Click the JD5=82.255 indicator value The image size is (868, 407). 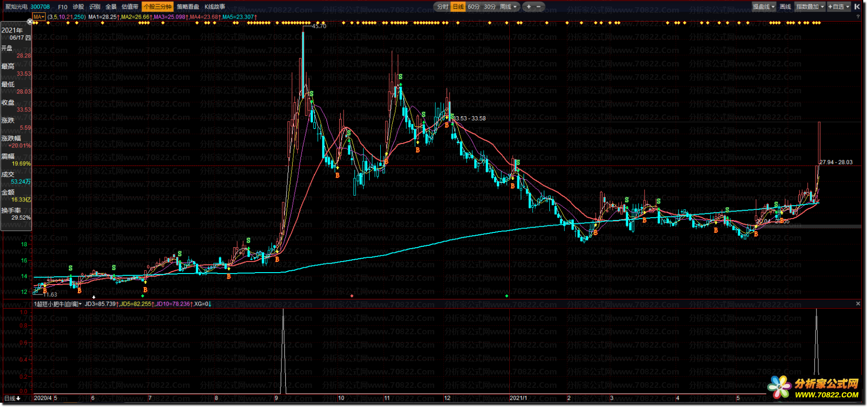[137, 304]
